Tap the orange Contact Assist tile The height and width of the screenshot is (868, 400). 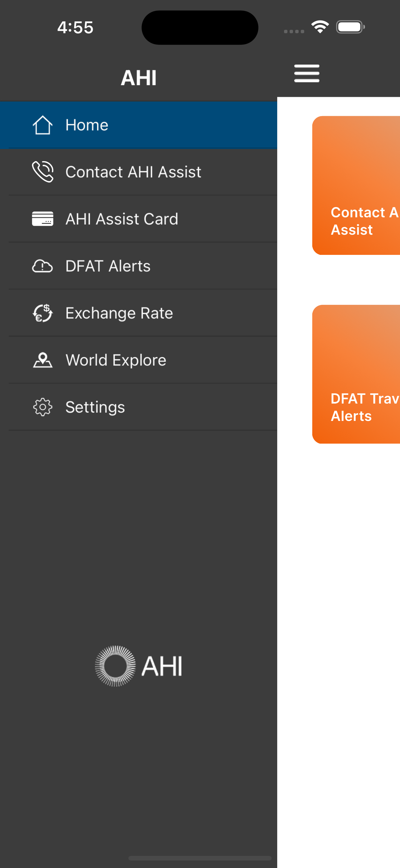coord(356,185)
